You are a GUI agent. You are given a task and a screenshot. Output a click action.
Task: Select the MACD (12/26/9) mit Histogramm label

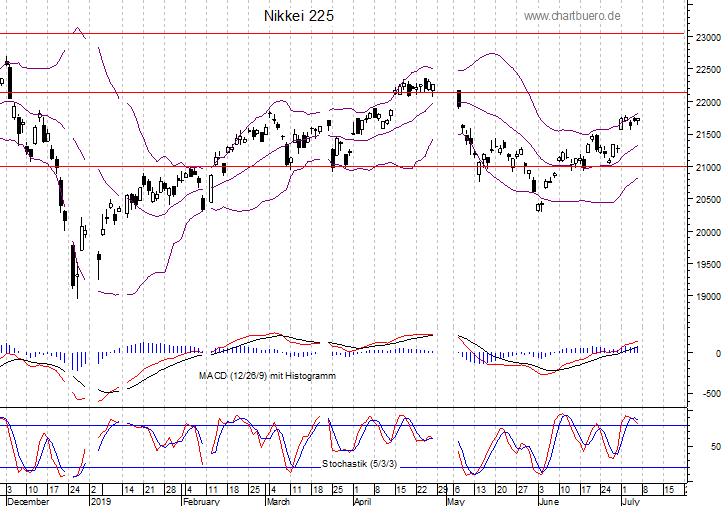[267, 376]
